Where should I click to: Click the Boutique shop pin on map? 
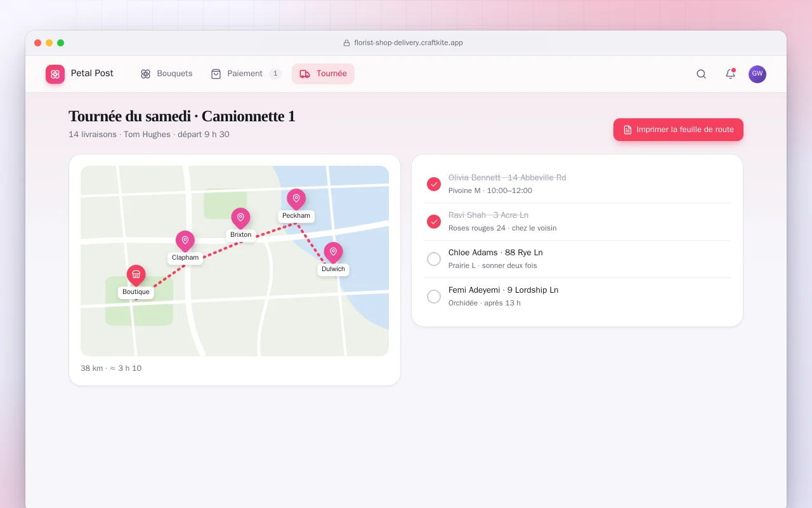[x=136, y=275]
